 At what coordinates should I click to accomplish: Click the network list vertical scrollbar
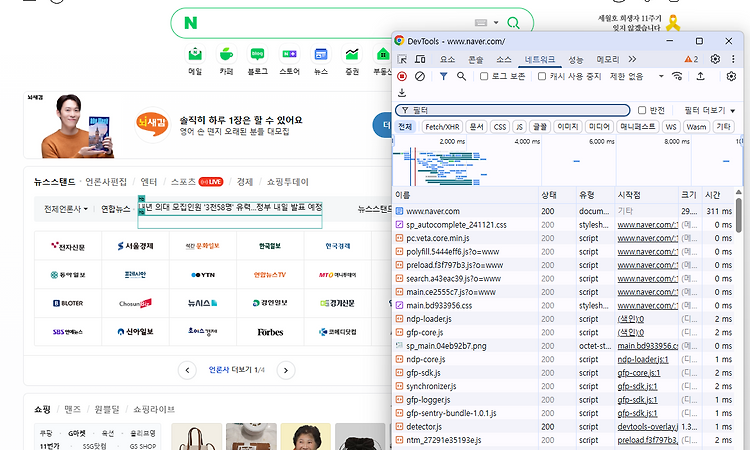(739, 215)
